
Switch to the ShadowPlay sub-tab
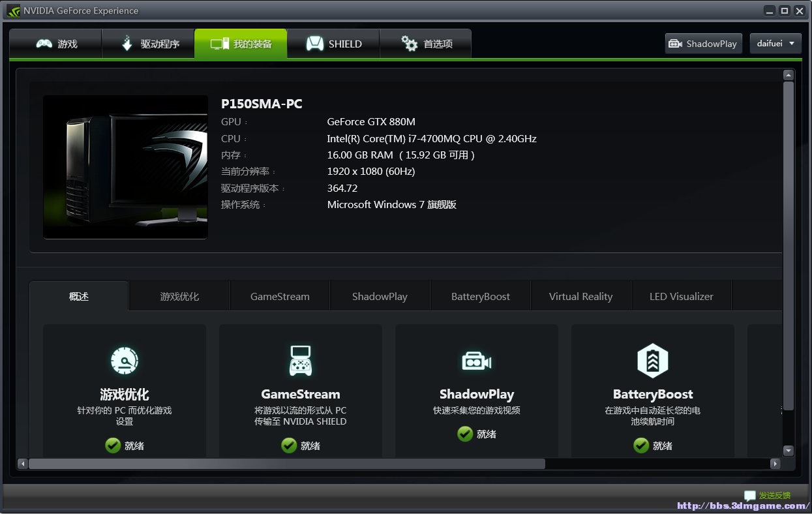point(380,296)
